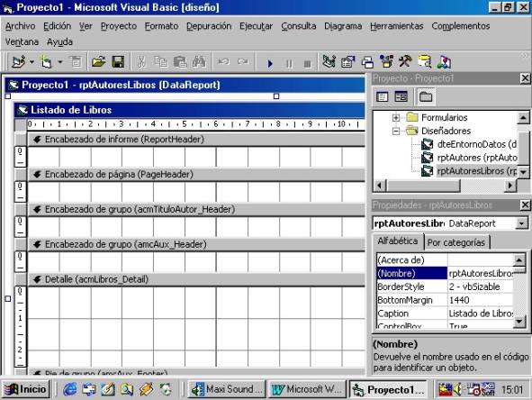
Task: Open the Toolbox hammer and wrench icon
Action: point(405,62)
